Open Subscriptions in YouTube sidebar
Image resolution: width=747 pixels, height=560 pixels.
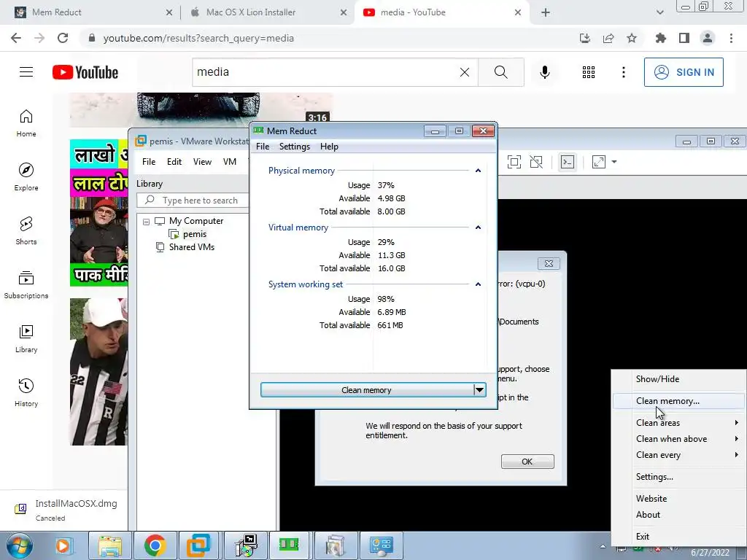26,284
